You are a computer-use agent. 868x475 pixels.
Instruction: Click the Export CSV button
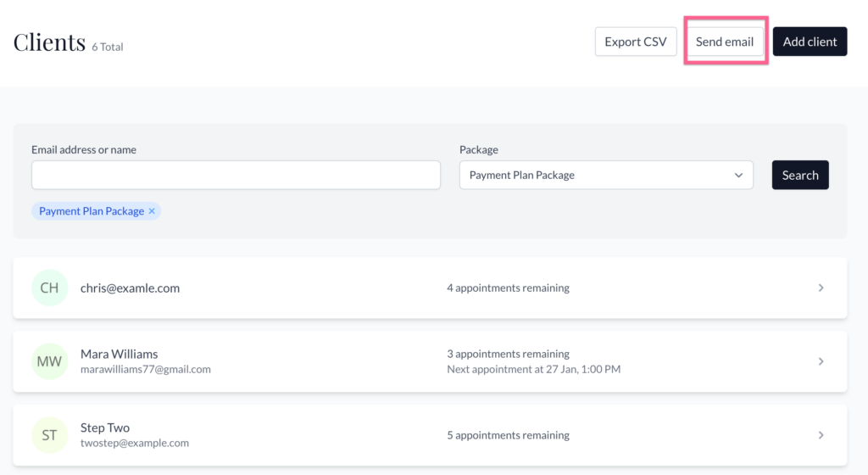635,42
